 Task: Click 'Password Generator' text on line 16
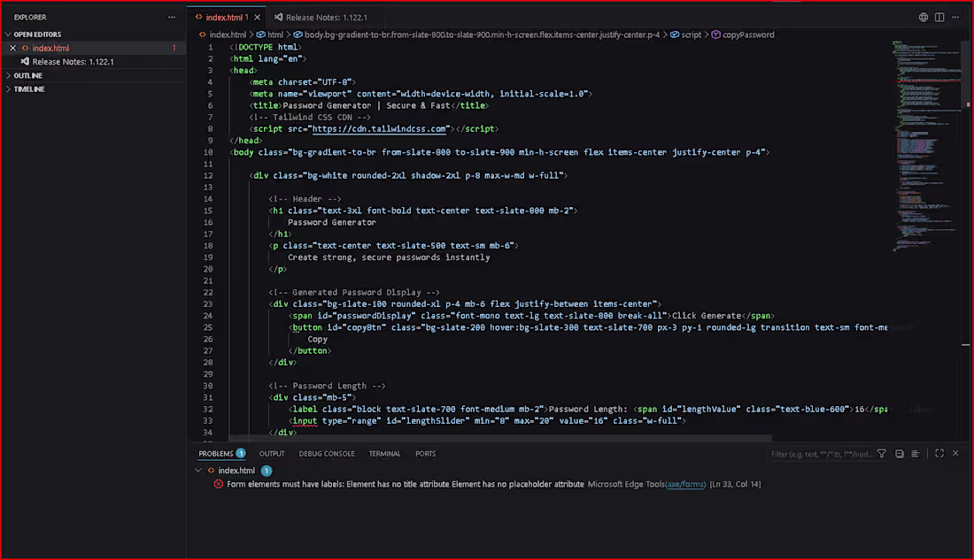[x=332, y=222]
